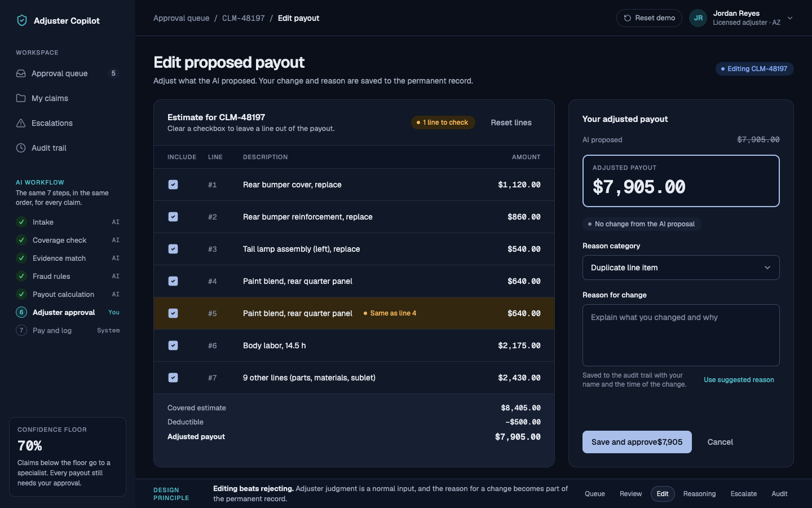Click the Approval queue inbox icon
The image size is (812, 508).
pyautogui.click(x=21, y=73)
